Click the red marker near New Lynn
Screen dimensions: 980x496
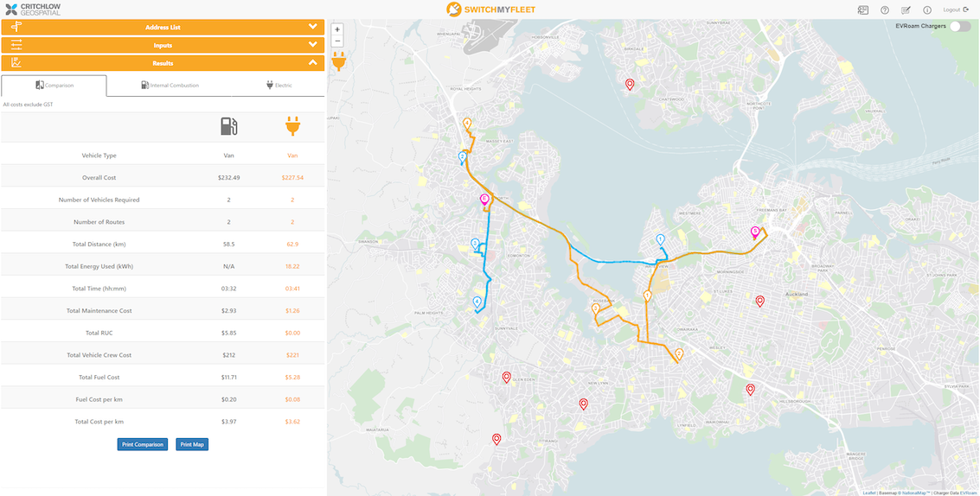click(x=583, y=404)
